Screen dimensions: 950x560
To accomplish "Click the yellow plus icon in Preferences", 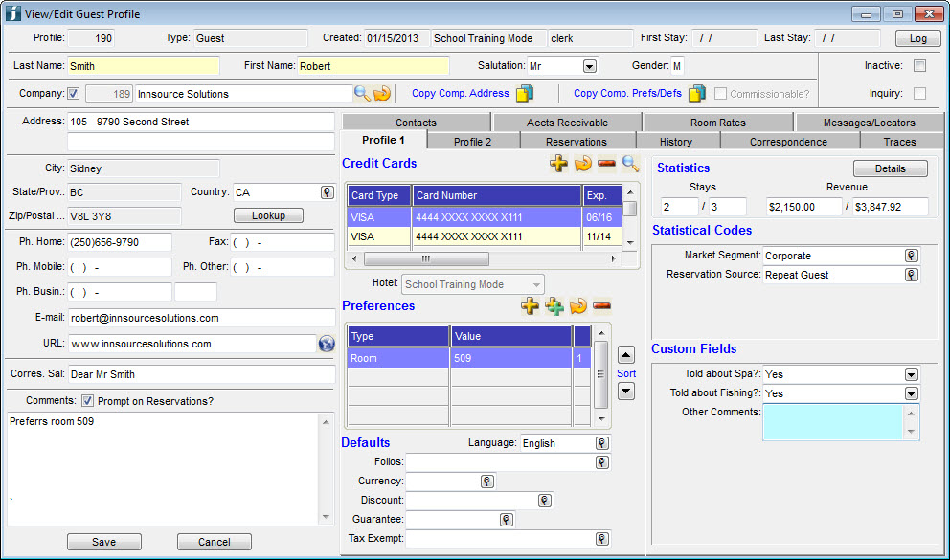I will coord(531,305).
